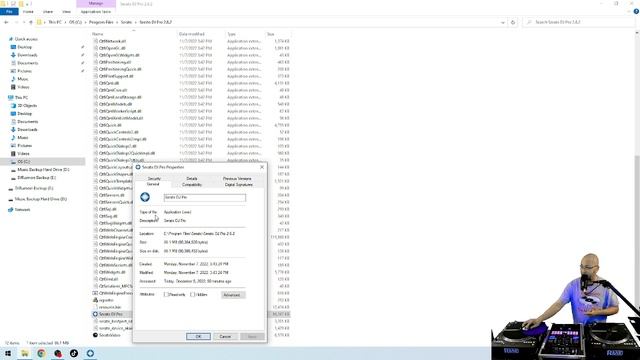
Task: Tick the Hidden attribute checkbox
Action: click(x=193, y=294)
